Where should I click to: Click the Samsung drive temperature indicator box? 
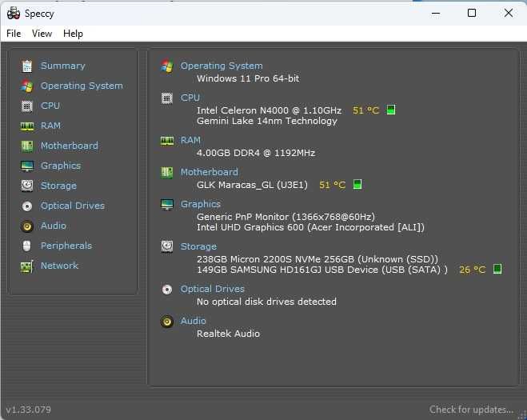coord(497,270)
